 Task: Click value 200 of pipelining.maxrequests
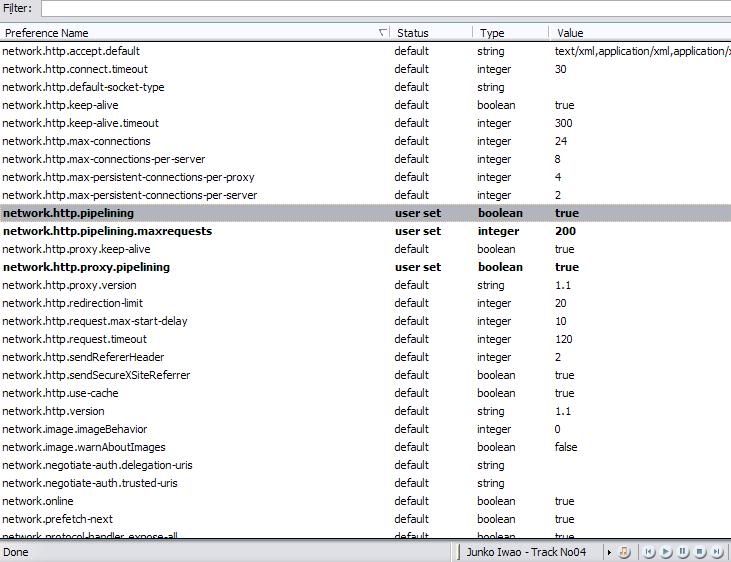(x=565, y=231)
